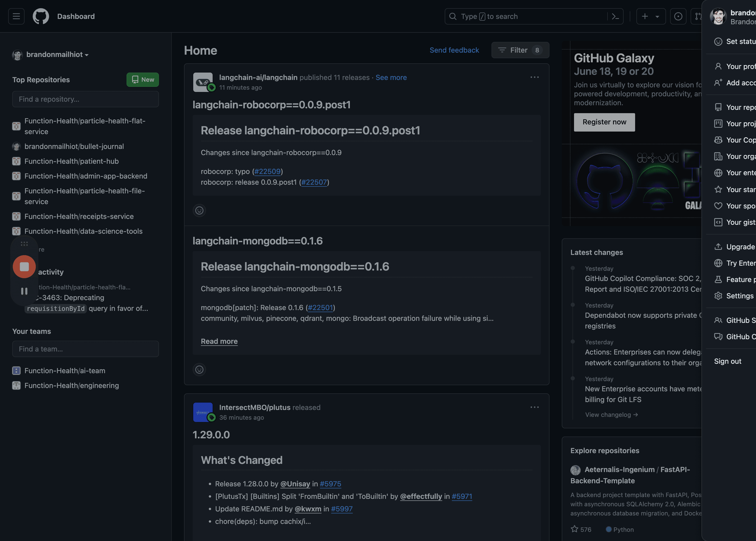Viewport: 756px width, 541px height.
Task: Click the New repository button
Action: (143, 80)
